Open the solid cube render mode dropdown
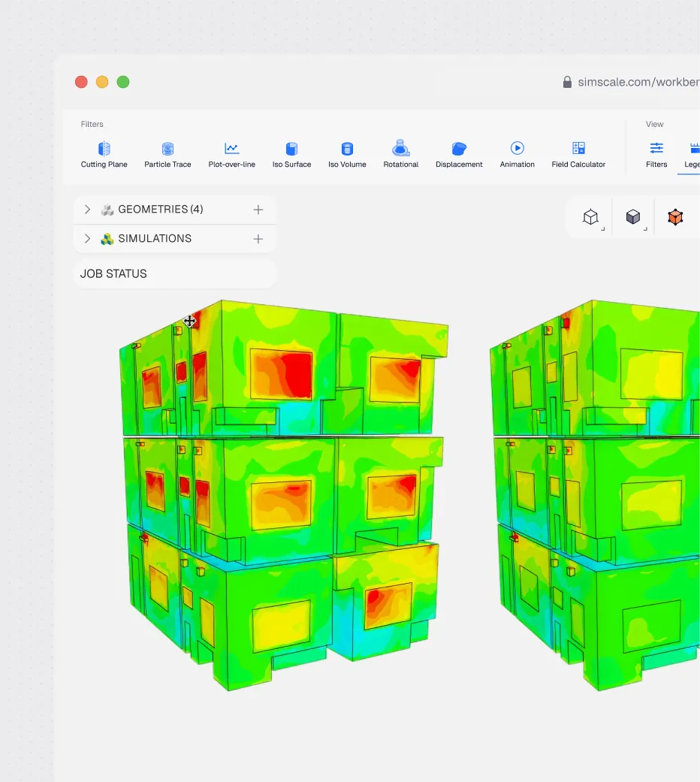Viewport: 700px width, 782px height. pyautogui.click(x=634, y=217)
